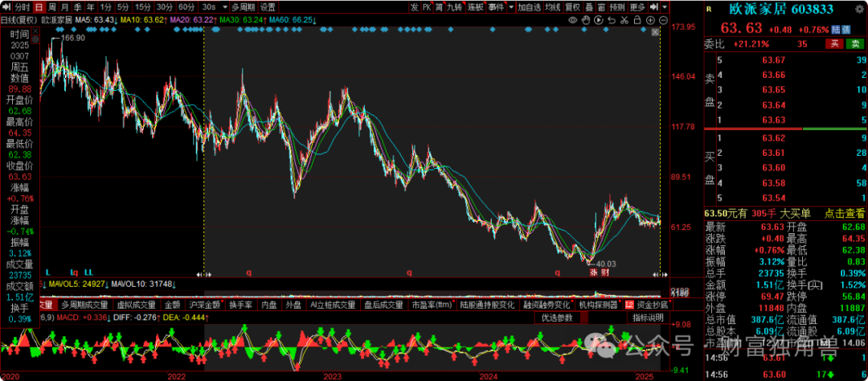Open 复权 price adjustment option

572,7
